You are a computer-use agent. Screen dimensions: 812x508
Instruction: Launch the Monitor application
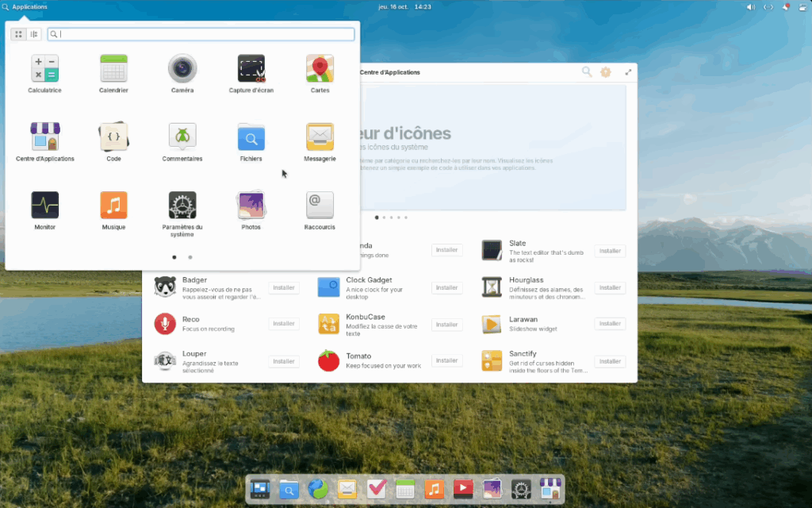(44, 206)
